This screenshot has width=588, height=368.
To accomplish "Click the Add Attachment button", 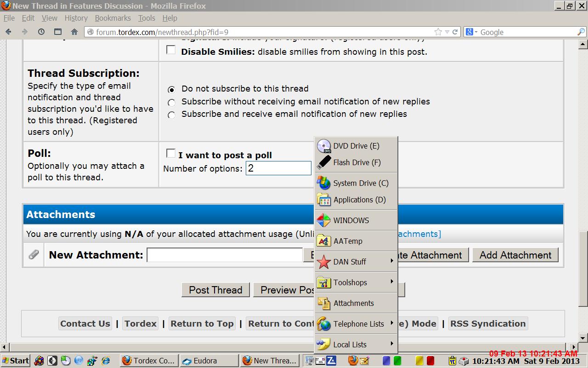I will click(x=515, y=255).
